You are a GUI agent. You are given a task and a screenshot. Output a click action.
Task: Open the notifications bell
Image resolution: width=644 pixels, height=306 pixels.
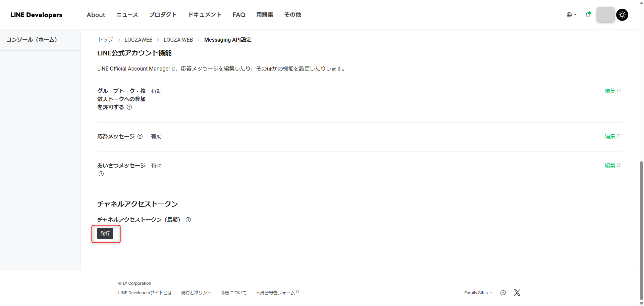click(588, 15)
